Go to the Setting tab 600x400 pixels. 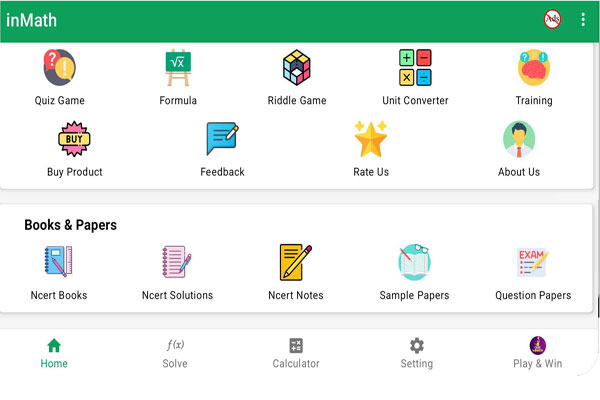417,353
